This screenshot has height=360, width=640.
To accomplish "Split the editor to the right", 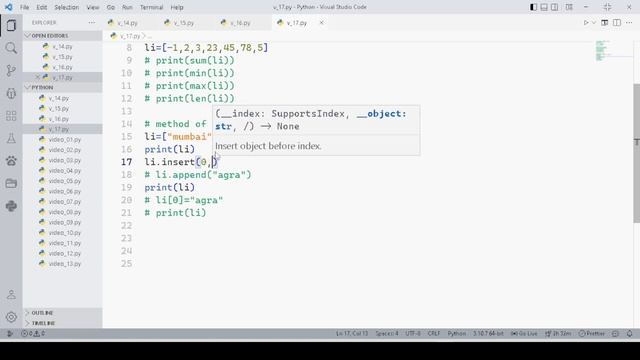I will (x=617, y=23).
